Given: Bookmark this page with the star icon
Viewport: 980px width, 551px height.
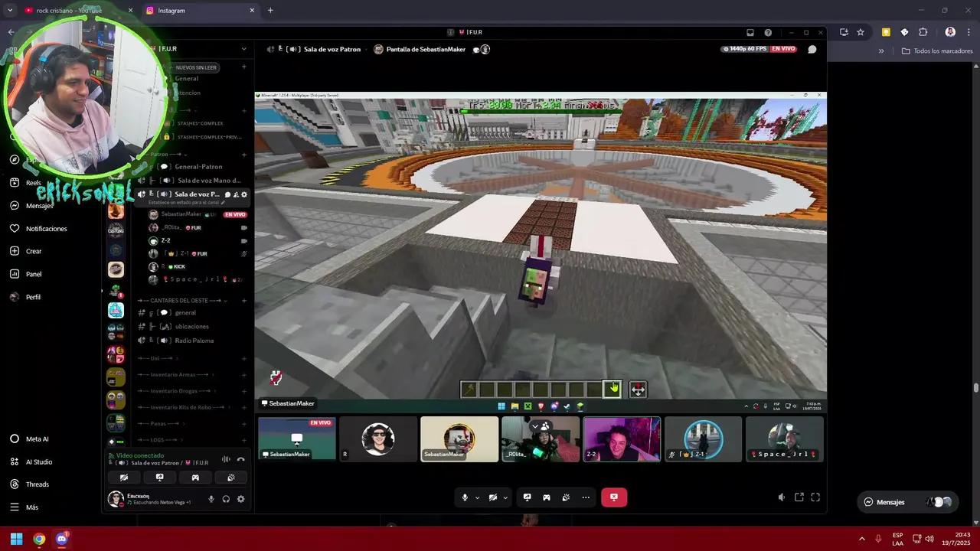Looking at the screenshot, I should click(x=861, y=32).
